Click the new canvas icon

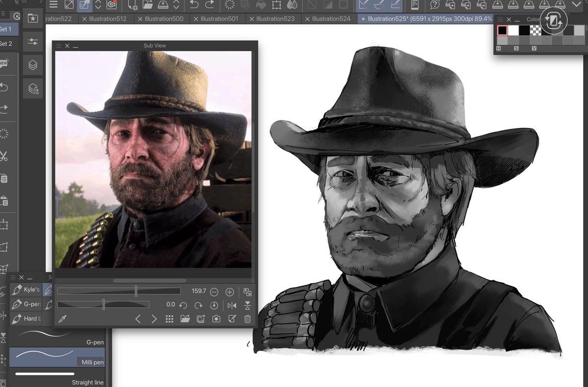[x=132, y=5]
